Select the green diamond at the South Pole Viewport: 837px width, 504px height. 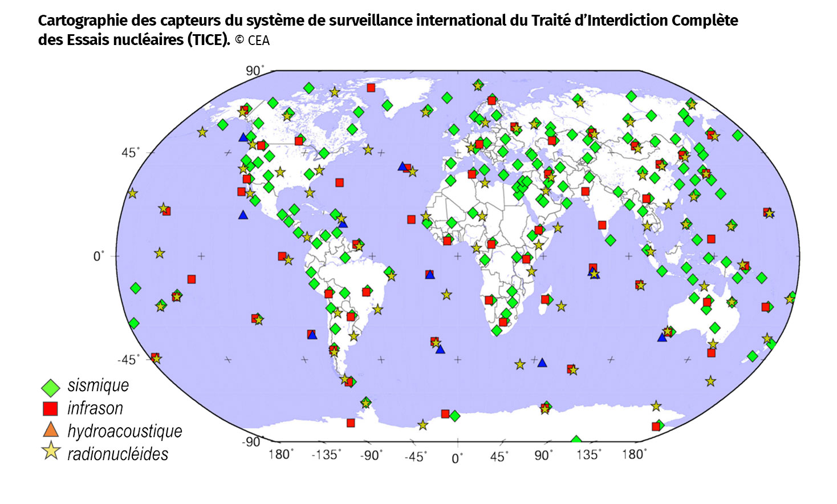pyautogui.click(x=576, y=441)
